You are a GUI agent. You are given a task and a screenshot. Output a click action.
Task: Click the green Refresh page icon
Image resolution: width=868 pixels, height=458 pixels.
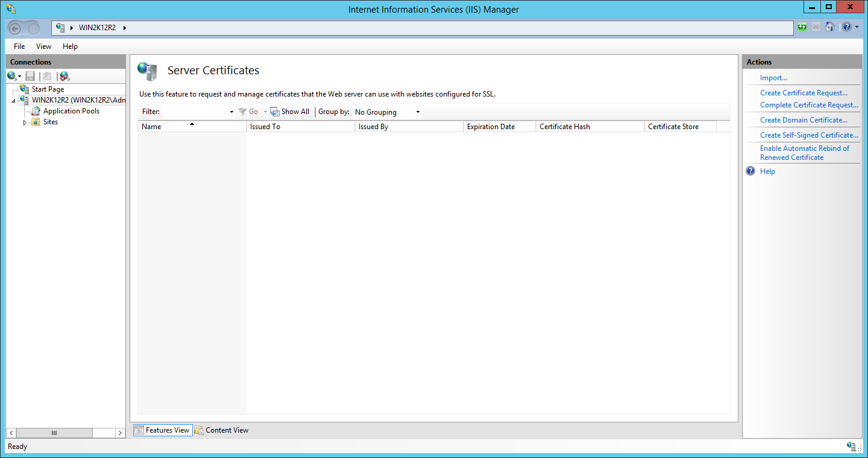802,27
